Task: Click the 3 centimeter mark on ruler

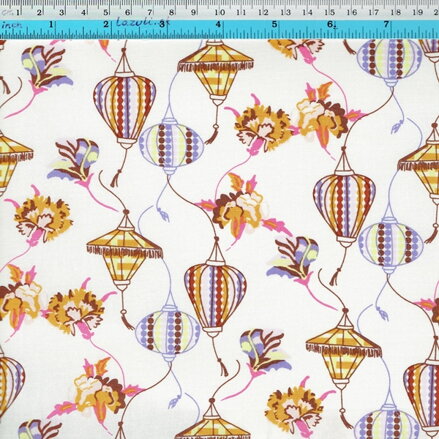Action: coord(62,13)
